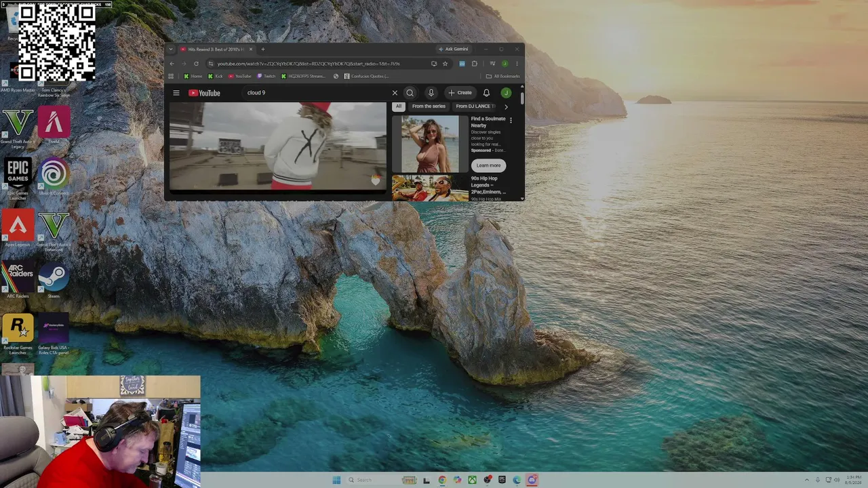Open the FiveM desktop shortcut
The image size is (868, 488).
coord(54,126)
